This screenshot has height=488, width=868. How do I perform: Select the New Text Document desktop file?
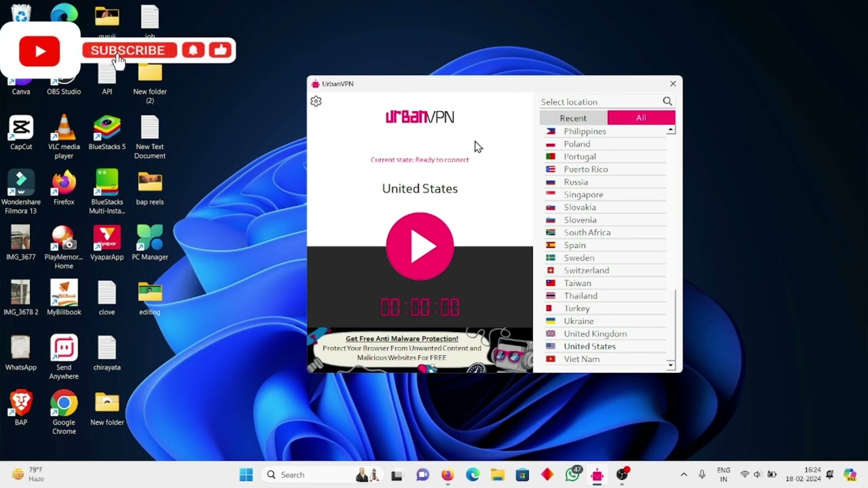click(150, 137)
